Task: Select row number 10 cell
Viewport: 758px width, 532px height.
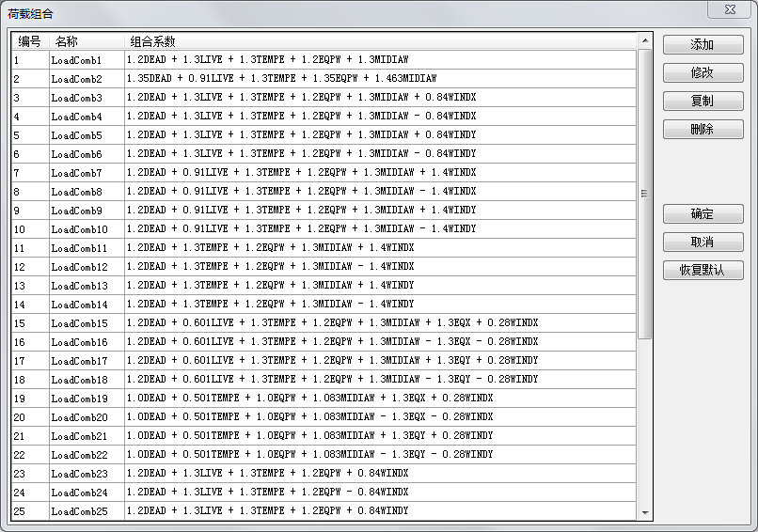Action: [30, 229]
